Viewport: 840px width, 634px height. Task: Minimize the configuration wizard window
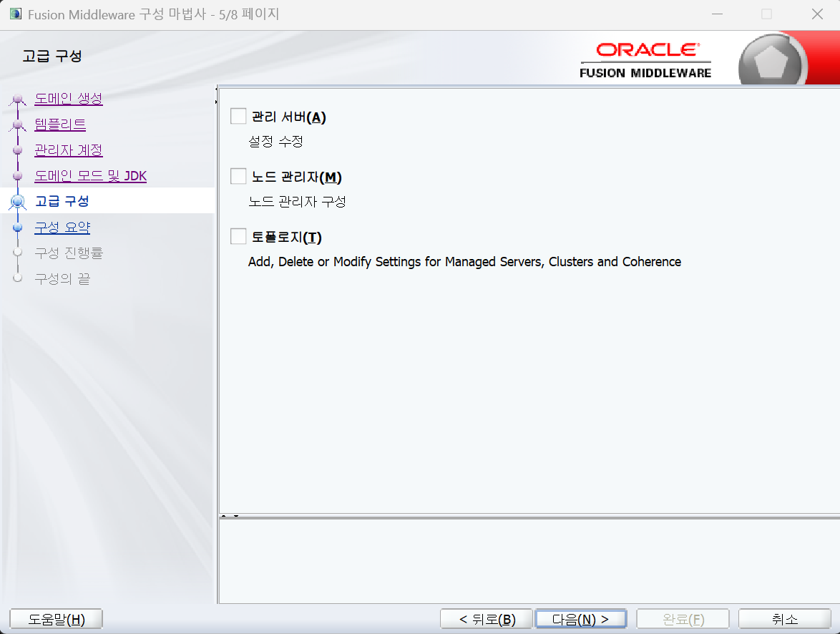pos(718,14)
